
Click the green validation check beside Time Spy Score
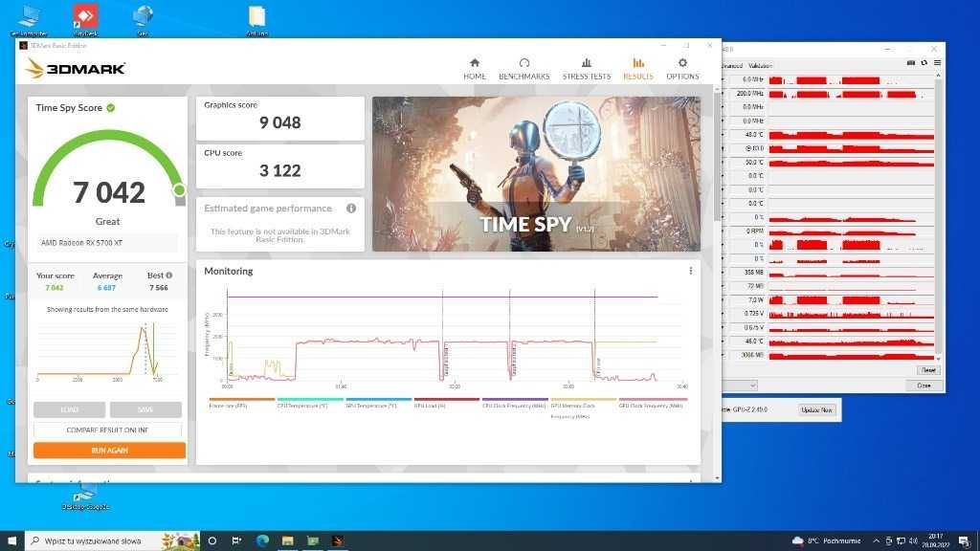click(111, 107)
